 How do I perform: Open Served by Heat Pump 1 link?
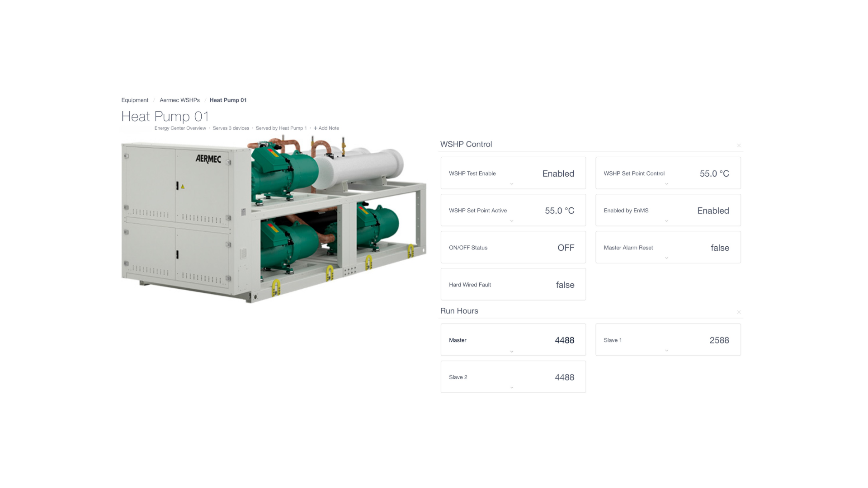[x=281, y=128]
